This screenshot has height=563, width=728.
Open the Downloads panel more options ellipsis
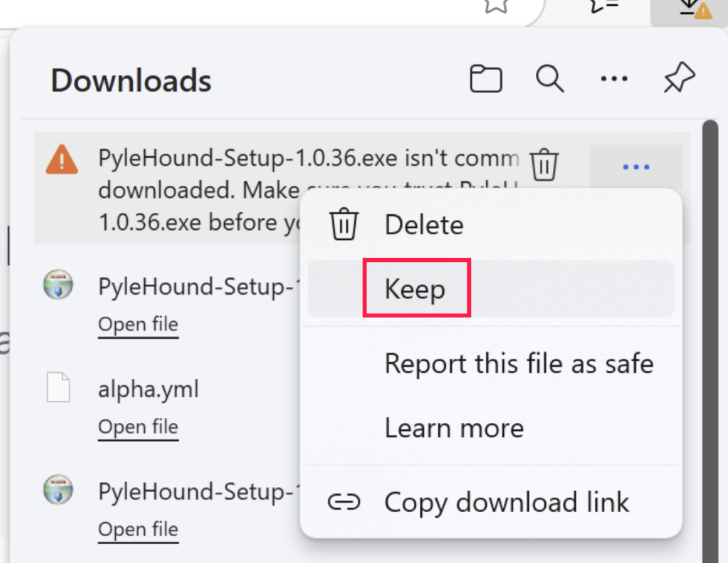[614, 79]
